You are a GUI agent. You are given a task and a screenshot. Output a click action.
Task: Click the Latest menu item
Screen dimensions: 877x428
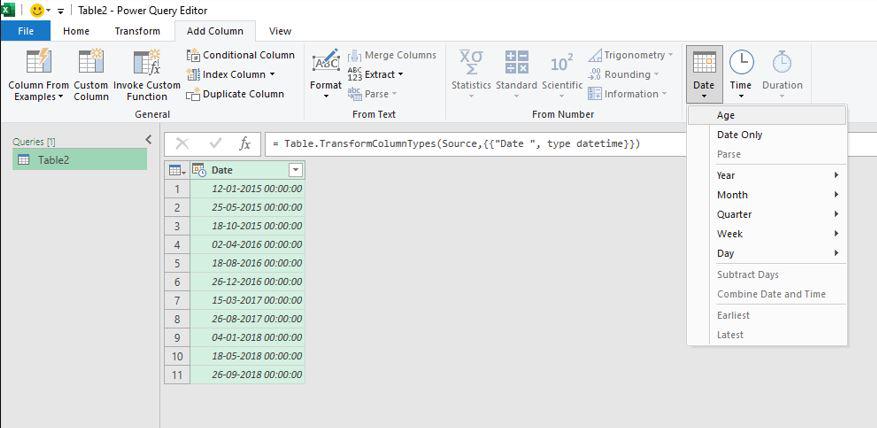click(767, 335)
